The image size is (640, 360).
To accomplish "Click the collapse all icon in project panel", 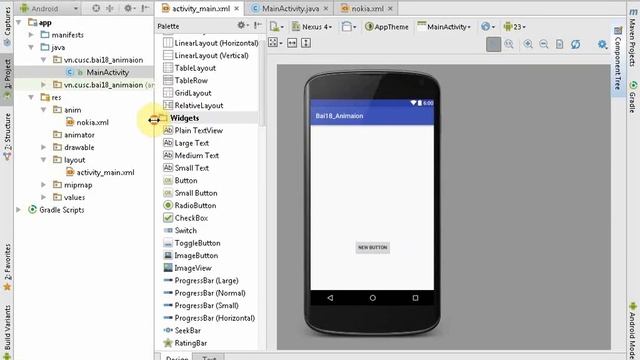I will (x=110, y=8).
